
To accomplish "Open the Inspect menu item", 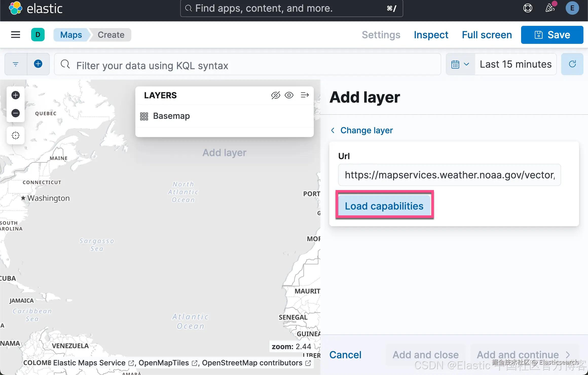I will tap(431, 35).
